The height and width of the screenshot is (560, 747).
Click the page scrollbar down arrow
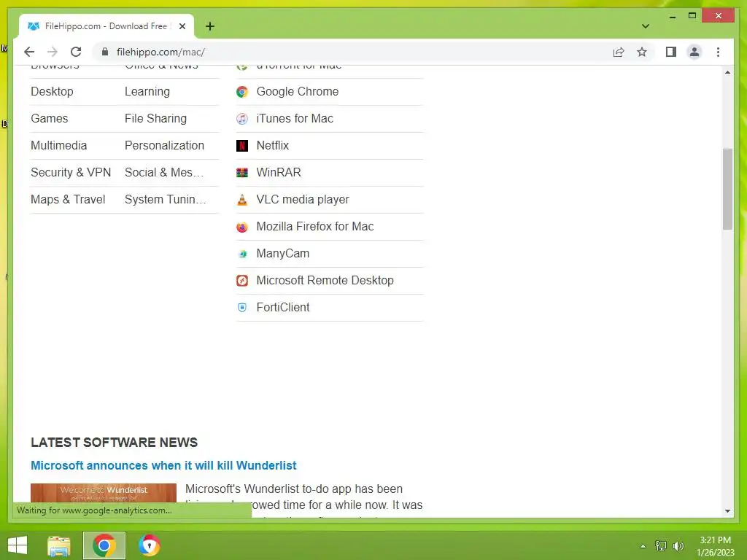(727, 511)
